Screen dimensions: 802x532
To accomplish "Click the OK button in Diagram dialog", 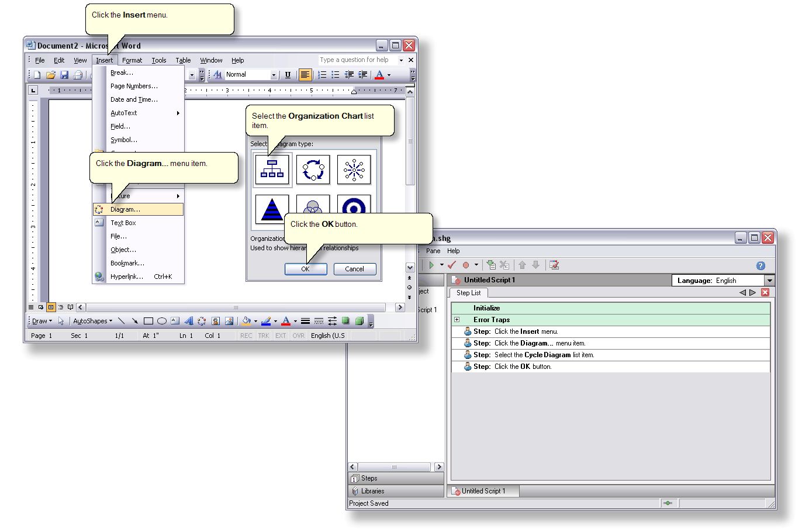I will pos(306,269).
